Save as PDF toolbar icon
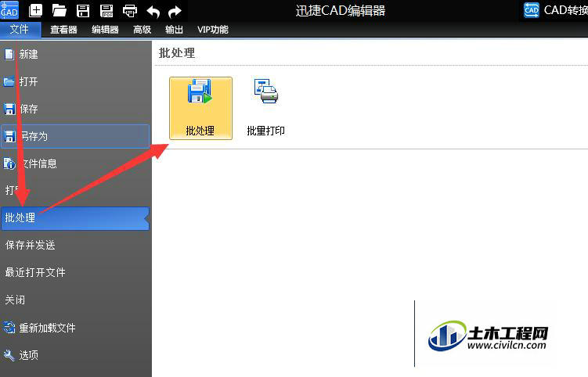Image resolution: width=588 pixels, height=377 pixels. [x=106, y=10]
